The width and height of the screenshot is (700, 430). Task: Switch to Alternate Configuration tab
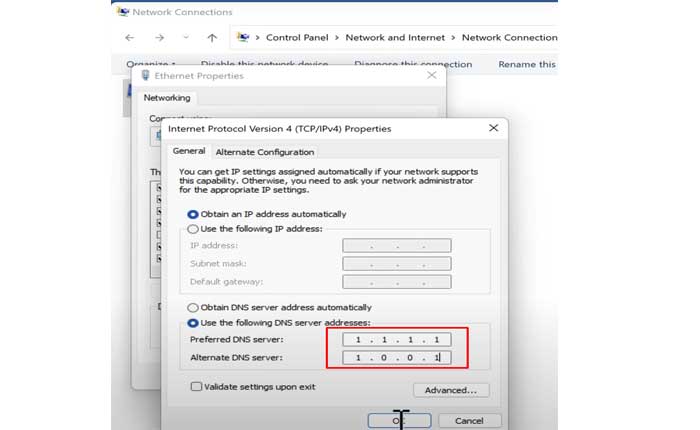265,152
